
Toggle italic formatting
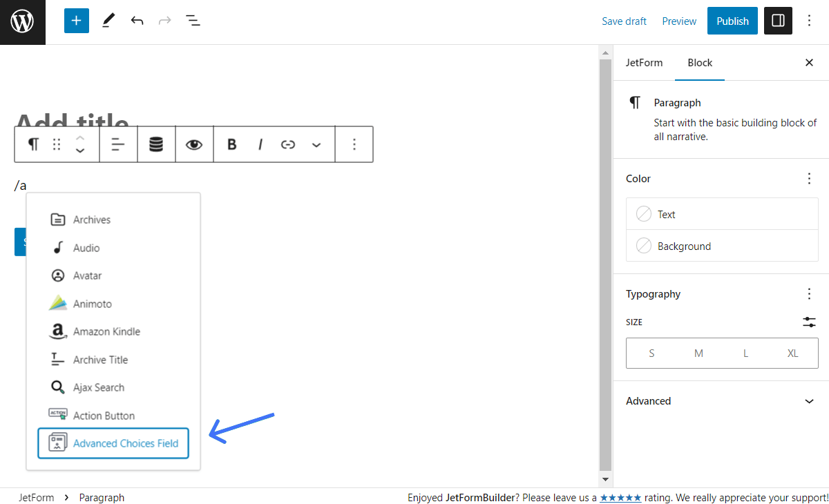(x=260, y=144)
